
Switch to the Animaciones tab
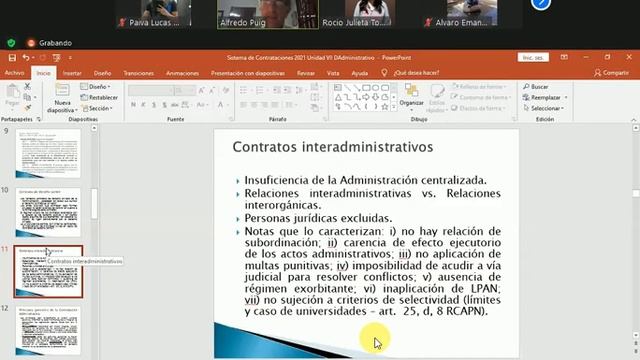[x=182, y=73]
